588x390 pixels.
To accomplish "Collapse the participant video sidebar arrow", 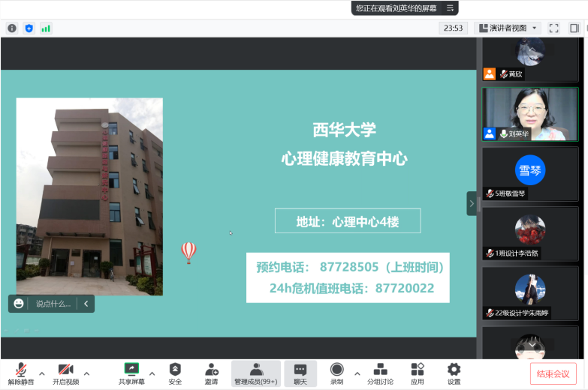I will pos(472,203).
